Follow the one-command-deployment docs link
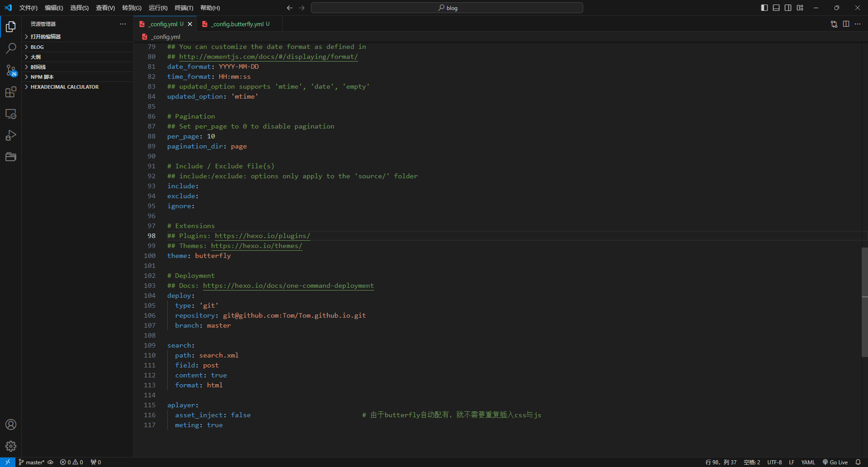This screenshot has height=467, width=868. [x=288, y=286]
